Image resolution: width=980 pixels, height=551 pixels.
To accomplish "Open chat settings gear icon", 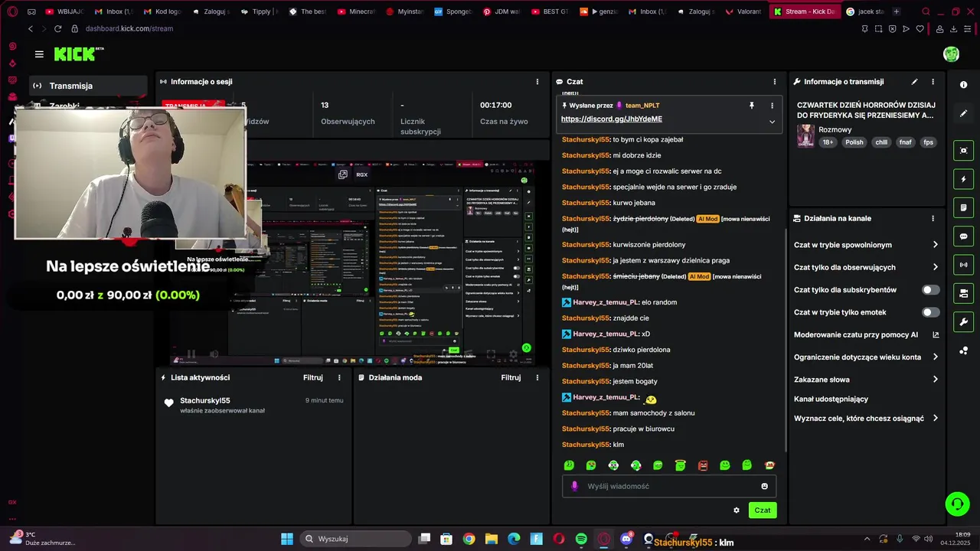I will tap(737, 510).
